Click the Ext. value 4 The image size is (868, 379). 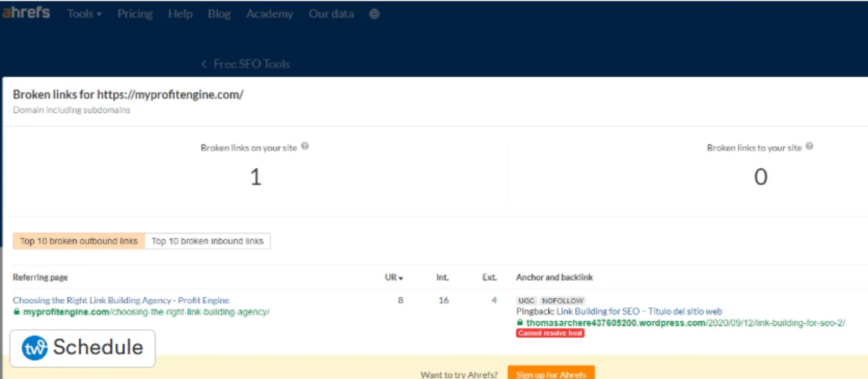[494, 300]
